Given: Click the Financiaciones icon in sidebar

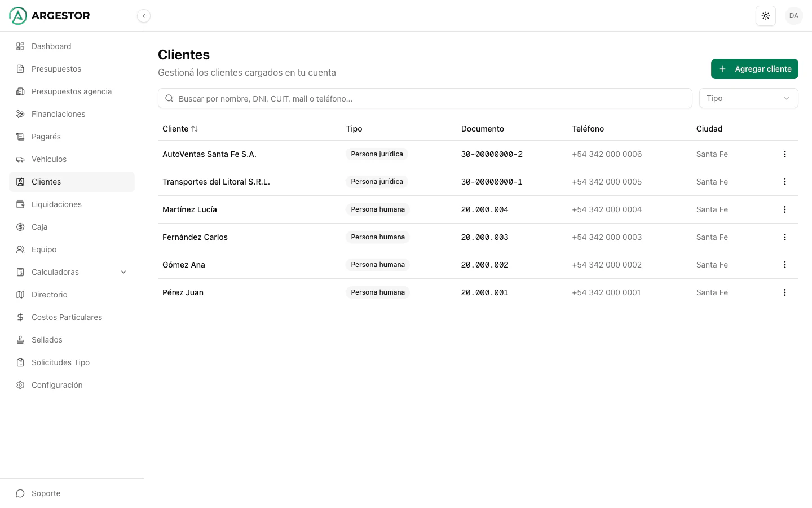Looking at the screenshot, I should (20, 114).
